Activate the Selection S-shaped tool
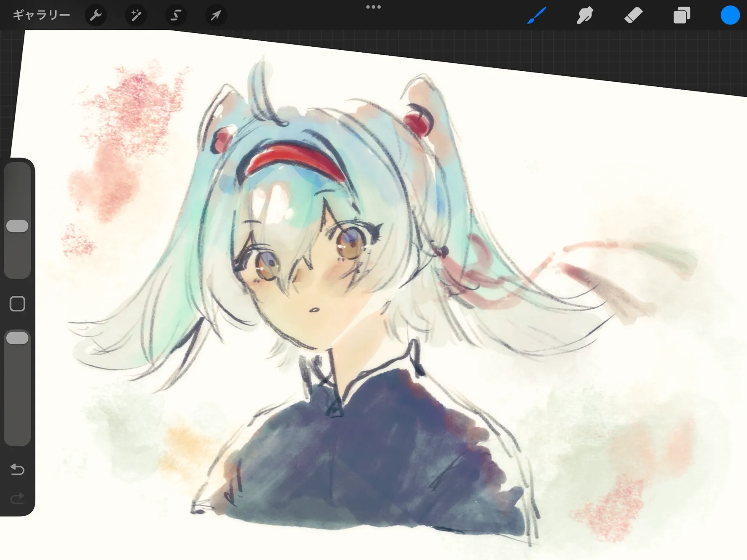Image resolution: width=747 pixels, height=560 pixels. click(176, 15)
